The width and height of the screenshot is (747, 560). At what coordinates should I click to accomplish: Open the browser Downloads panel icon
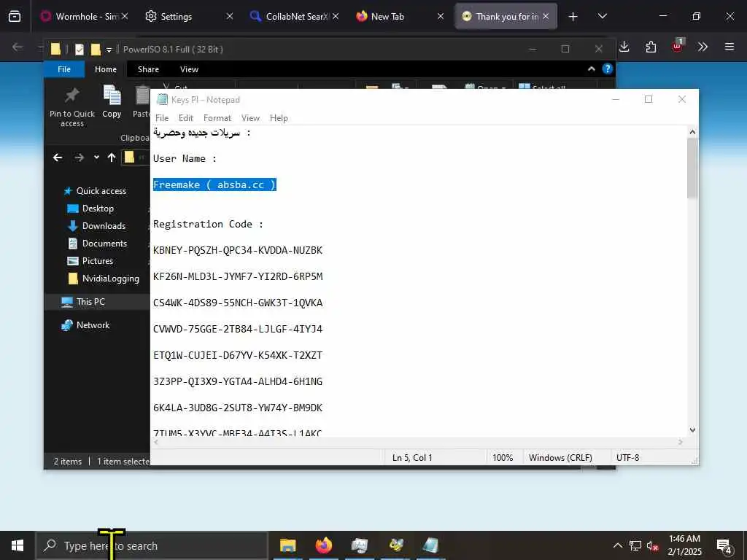[624, 47]
